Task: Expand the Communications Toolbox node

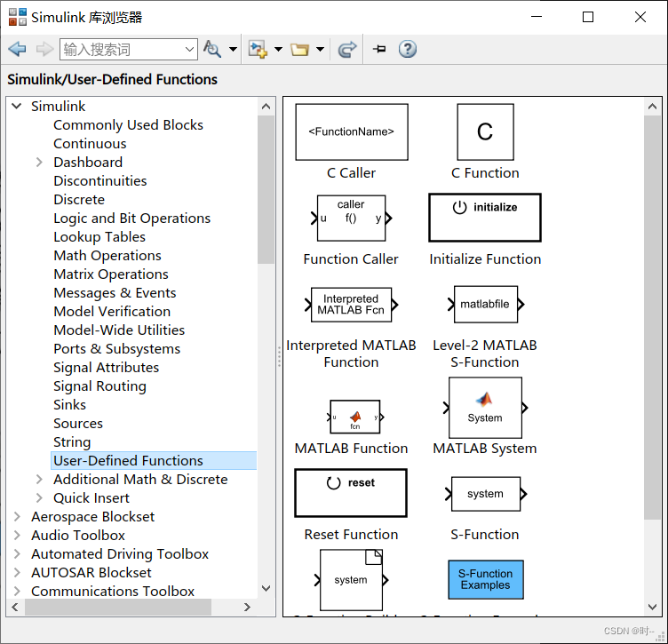Action: (x=17, y=592)
